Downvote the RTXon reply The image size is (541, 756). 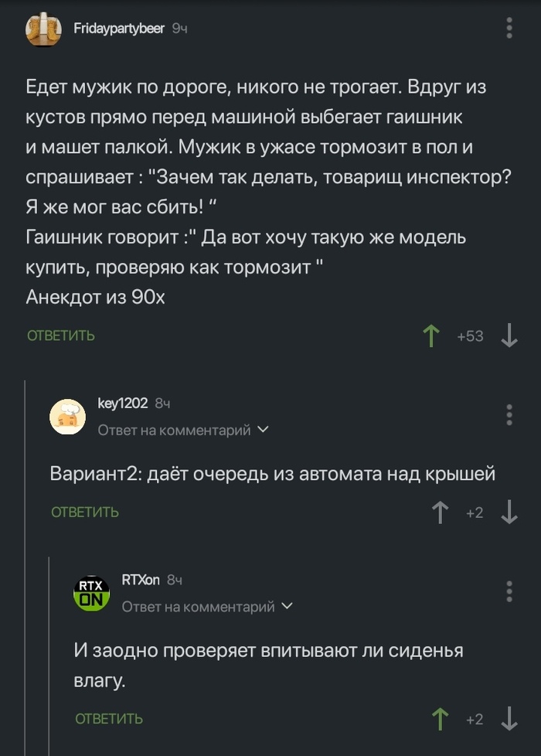click(x=509, y=719)
